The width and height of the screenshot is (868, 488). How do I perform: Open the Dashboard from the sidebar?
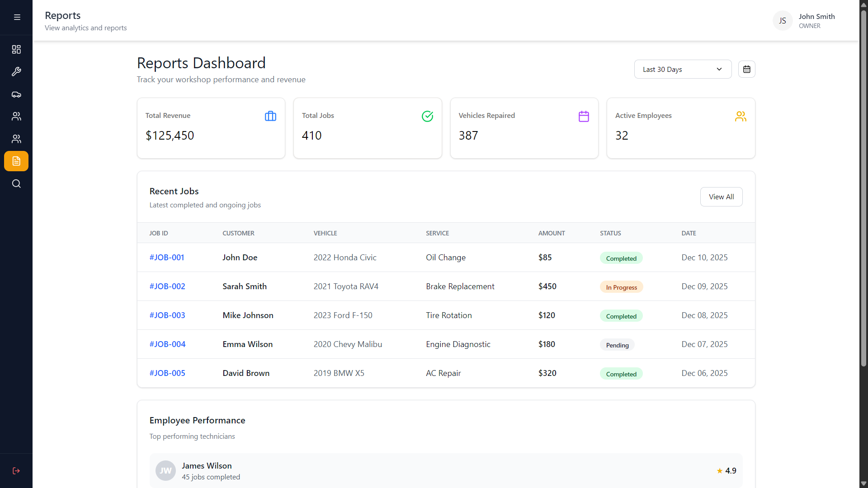pos(16,49)
